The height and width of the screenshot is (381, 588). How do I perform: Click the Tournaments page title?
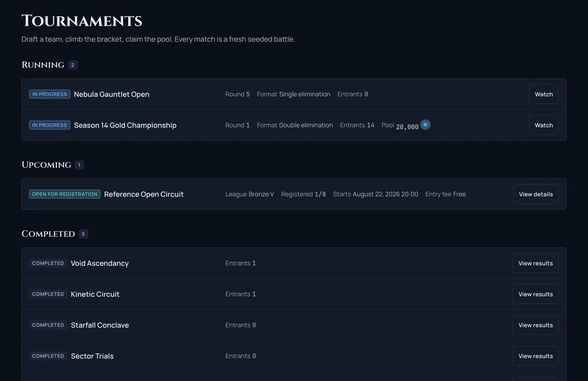click(x=82, y=21)
